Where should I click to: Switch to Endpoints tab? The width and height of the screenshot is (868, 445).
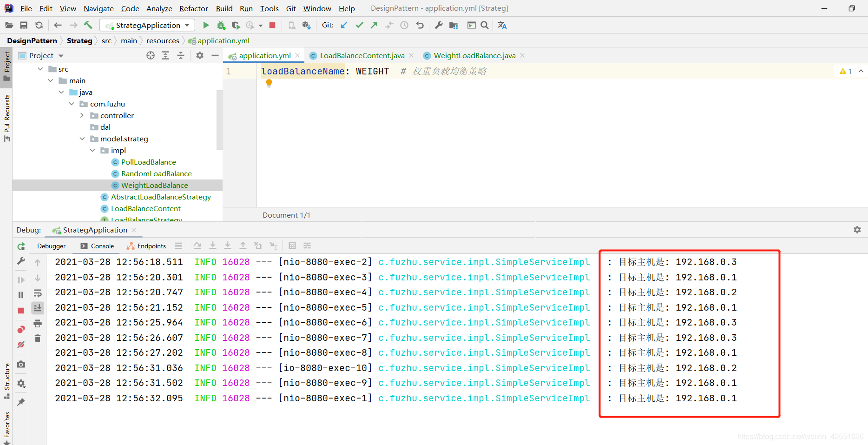(147, 246)
